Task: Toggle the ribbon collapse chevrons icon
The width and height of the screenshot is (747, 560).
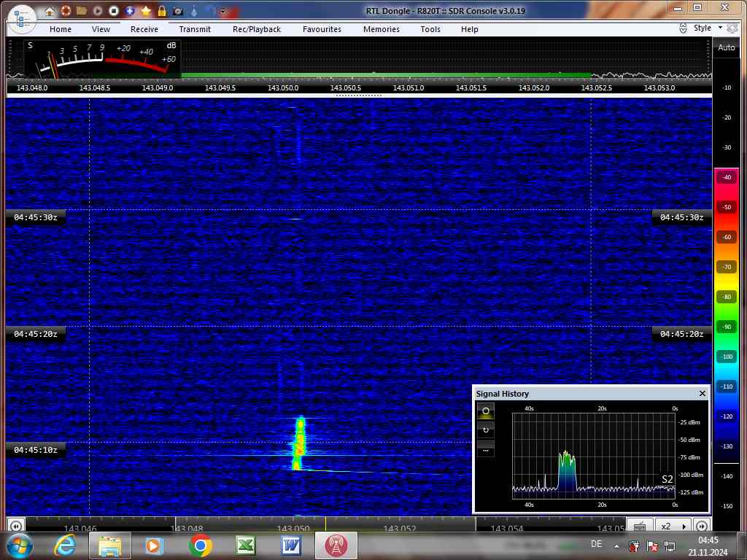Action: 683,28
